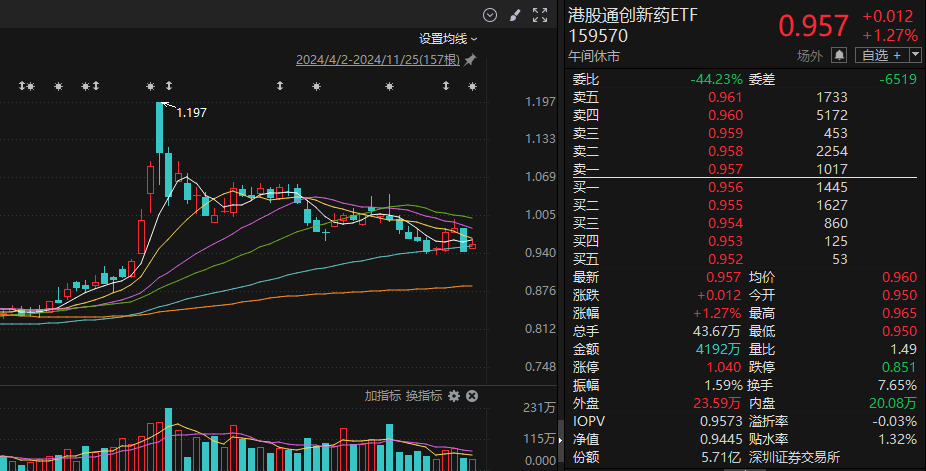Open the 2024/4/2-2024/11/25 date range link
This screenshot has height=471, width=926.
pos(378,60)
